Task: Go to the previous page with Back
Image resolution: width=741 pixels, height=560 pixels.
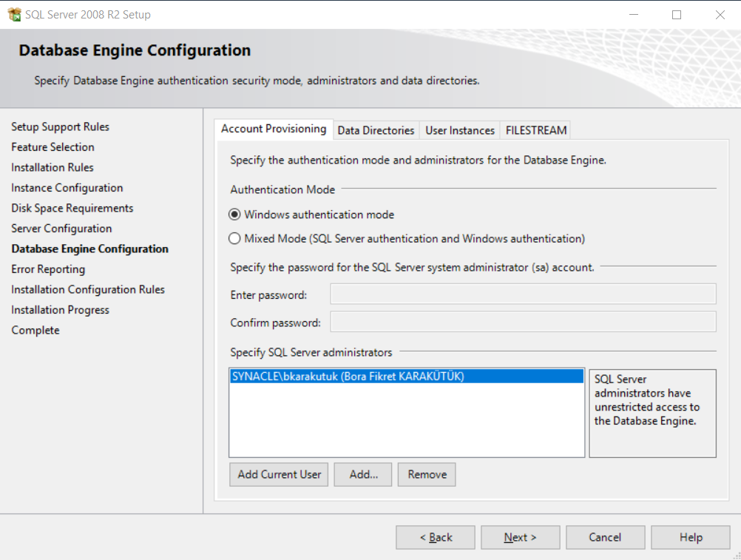Action: click(x=436, y=537)
